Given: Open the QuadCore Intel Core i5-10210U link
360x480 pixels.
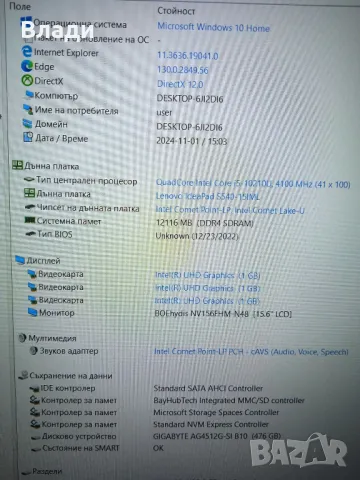Looking at the screenshot, I should click(253, 183).
